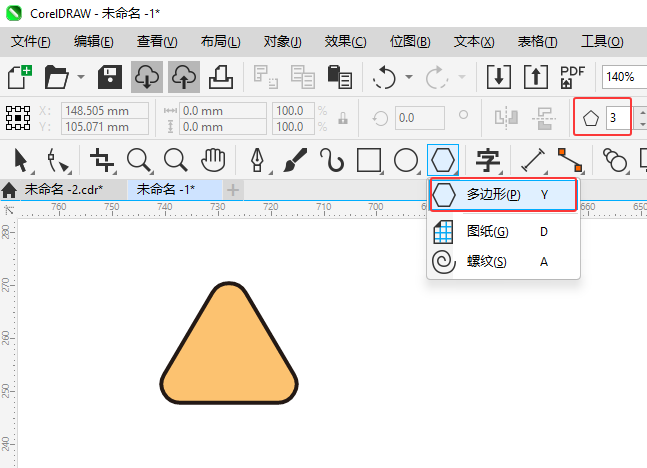Click the Redo arrow icon
The width and height of the screenshot is (647, 468).
click(437, 77)
